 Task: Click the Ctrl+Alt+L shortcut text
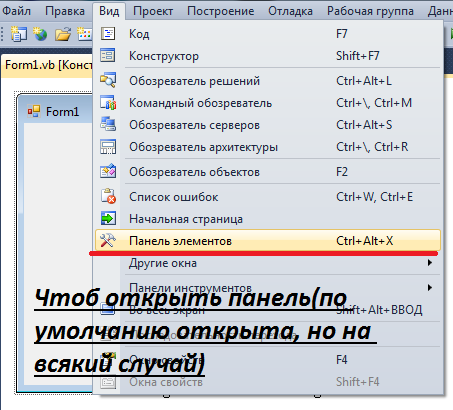click(364, 81)
